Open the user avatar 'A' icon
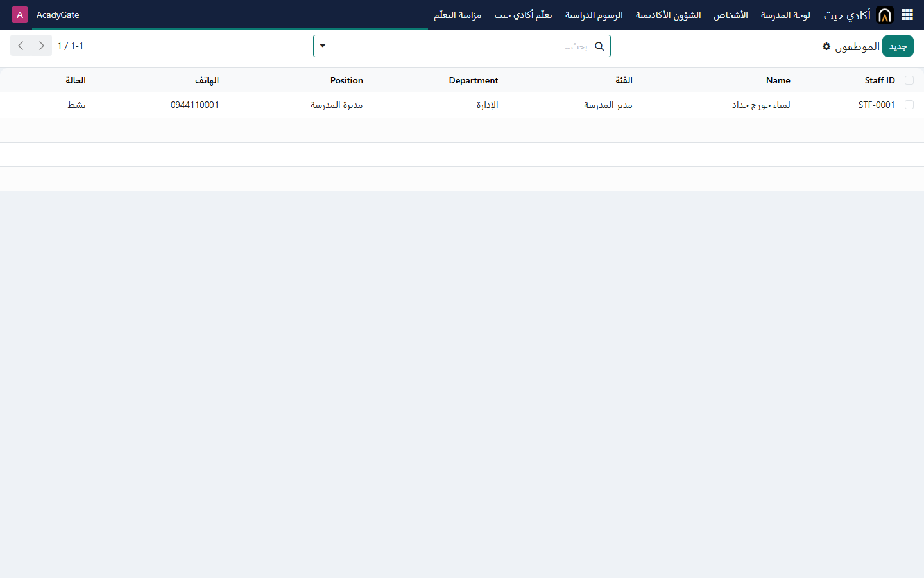 click(x=20, y=15)
